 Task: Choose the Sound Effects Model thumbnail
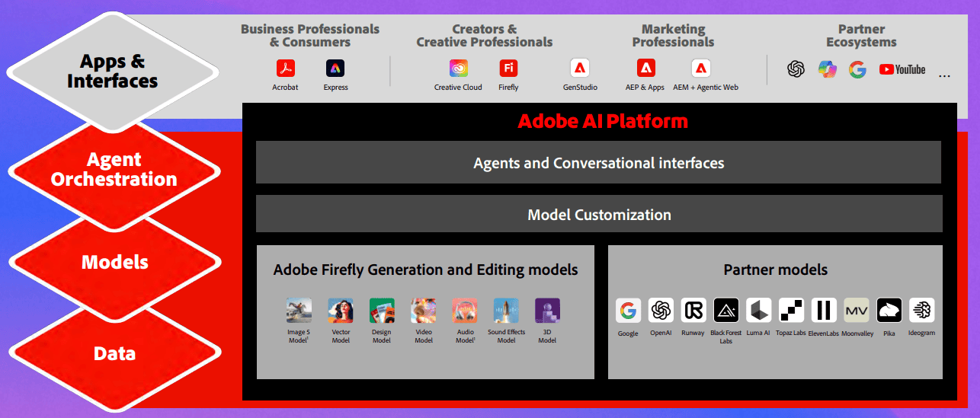pos(506,311)
